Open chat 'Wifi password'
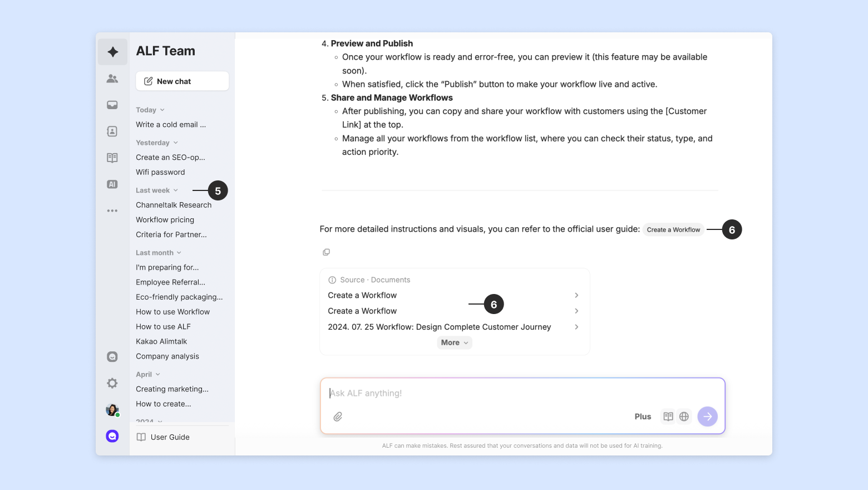Viewport: 868px width, 490px height. pyautogui.click(x=160, y=172)
